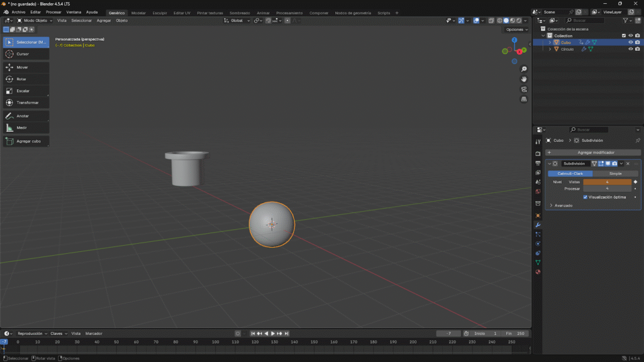644x362 pixels.
Task: Toggle perspective/orthographic grid icon in viewport
Action: pos(524,99)
